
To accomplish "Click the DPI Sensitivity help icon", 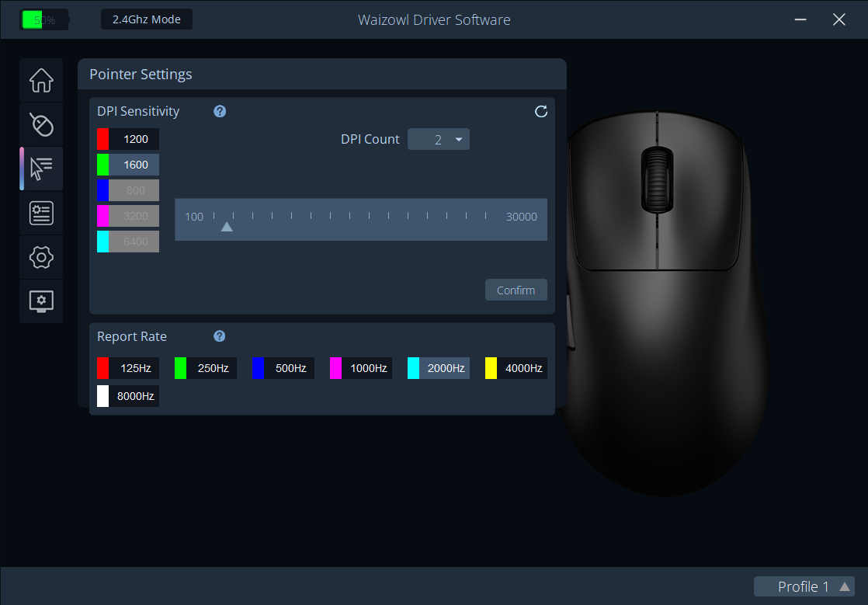I will 220,111.
